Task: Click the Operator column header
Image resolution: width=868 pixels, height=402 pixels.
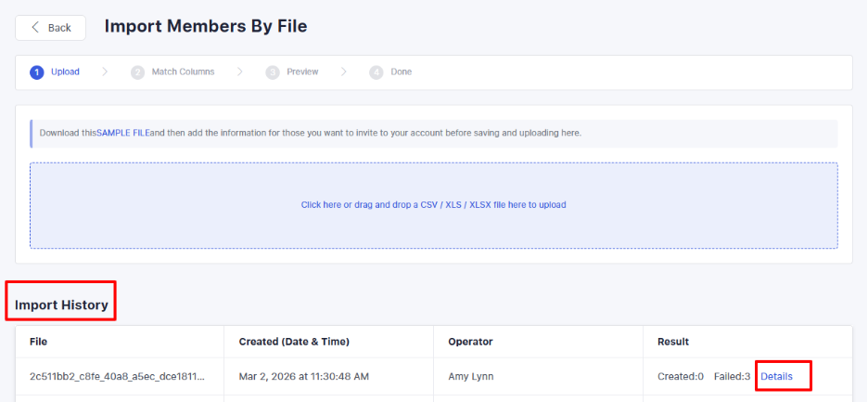Action: click(x=470, y=342)
